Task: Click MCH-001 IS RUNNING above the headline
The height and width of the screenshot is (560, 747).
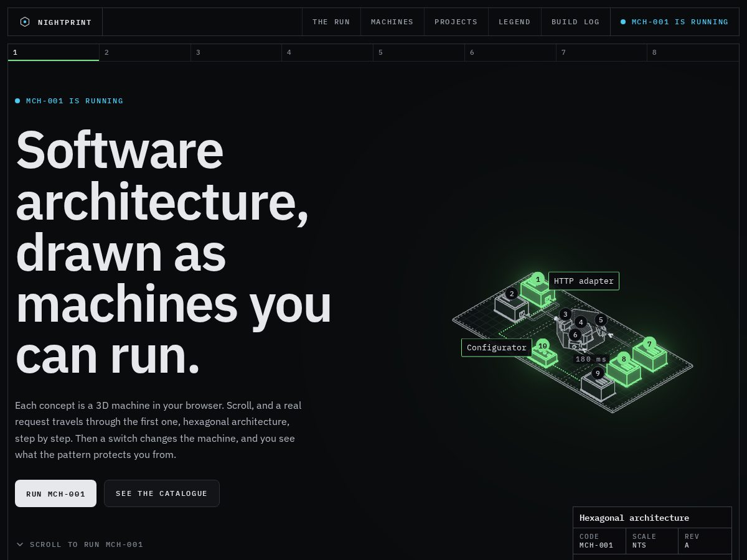Action: tap(69, 101)
